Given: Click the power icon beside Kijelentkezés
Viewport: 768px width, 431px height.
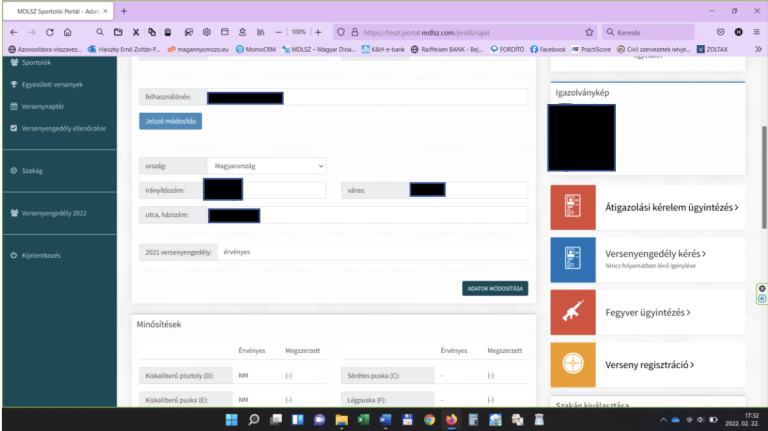Looking at the screenshot, I should [13, 255].
